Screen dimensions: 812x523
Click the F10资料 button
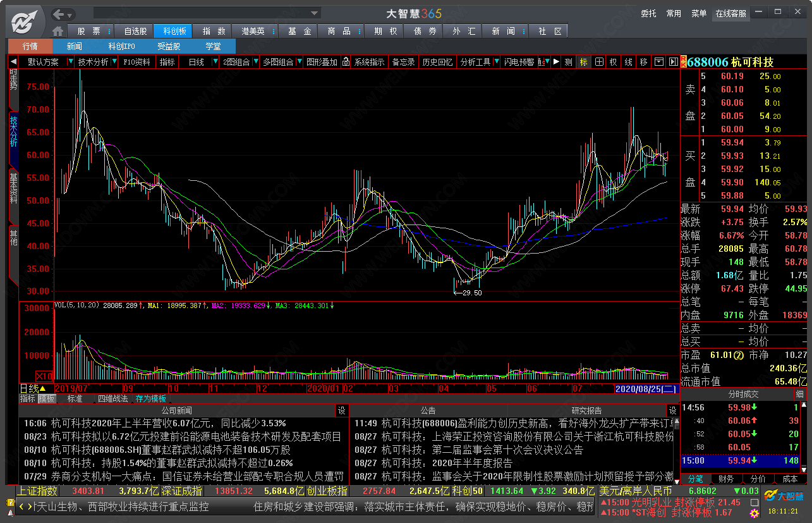coord(137,62)
